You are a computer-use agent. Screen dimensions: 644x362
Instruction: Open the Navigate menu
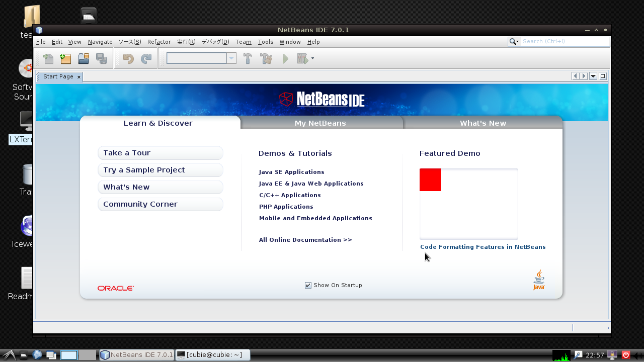(x=100, y=42)
